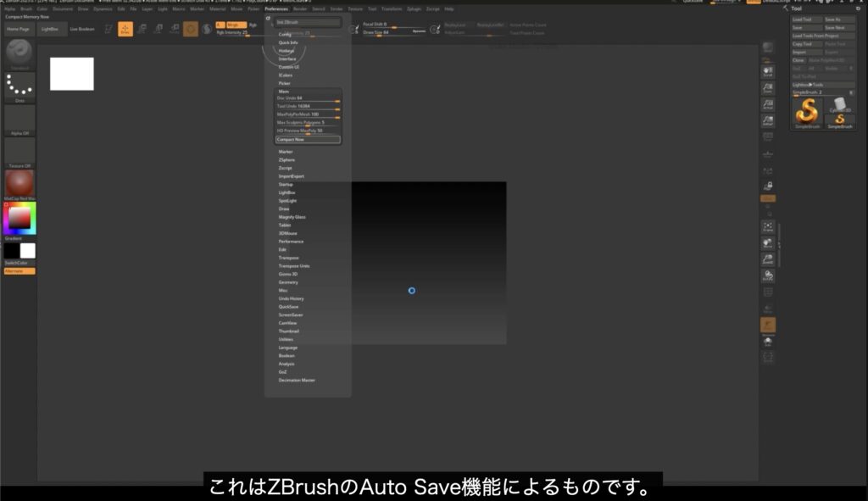Open the Dots stroke selector

click(19, 87)
